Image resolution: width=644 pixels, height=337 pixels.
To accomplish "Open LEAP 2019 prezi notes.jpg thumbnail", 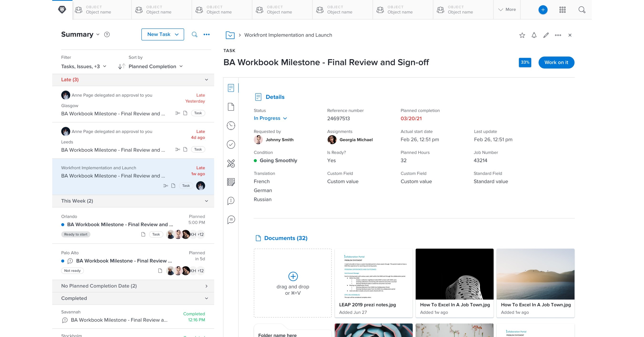I will (374, 274).
